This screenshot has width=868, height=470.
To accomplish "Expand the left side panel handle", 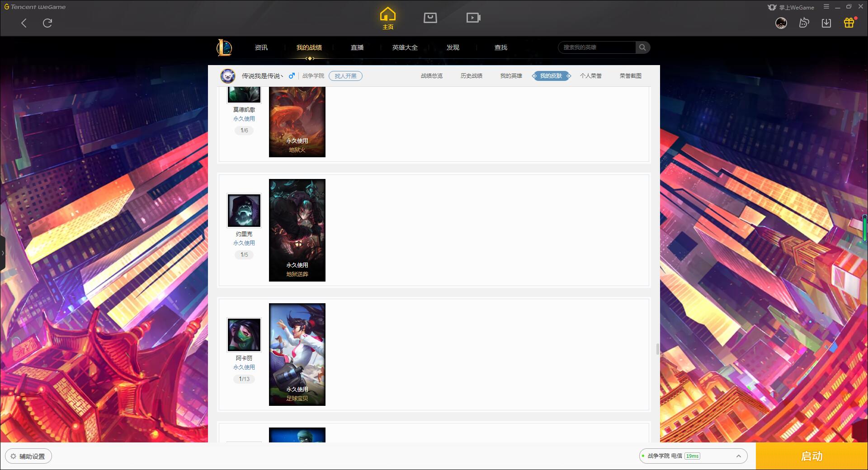I will [3, 253].
